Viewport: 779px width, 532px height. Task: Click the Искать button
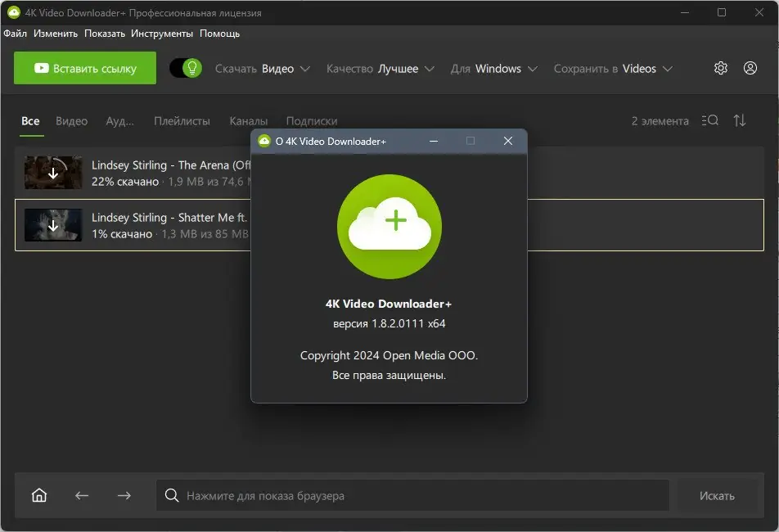717,496
